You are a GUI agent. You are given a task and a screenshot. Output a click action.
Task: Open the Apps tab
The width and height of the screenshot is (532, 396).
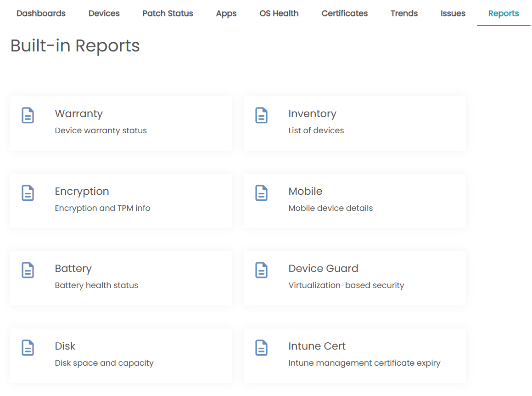click(x=226, y=13)
